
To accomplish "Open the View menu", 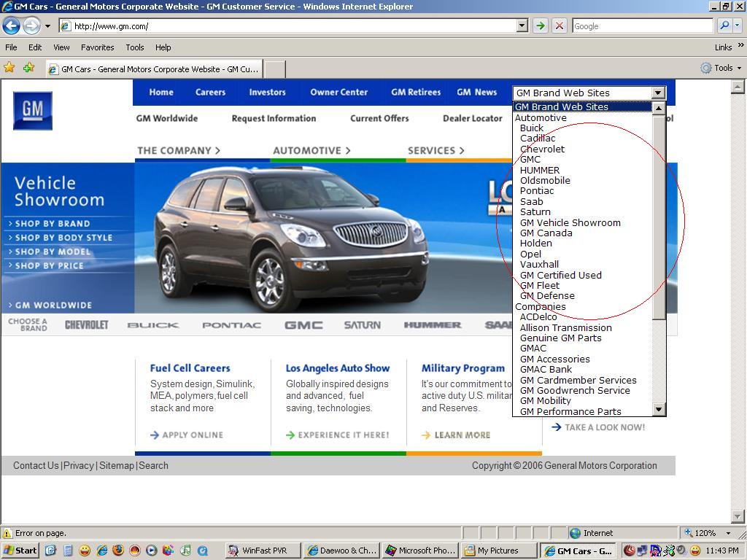I will click(61, 47).
